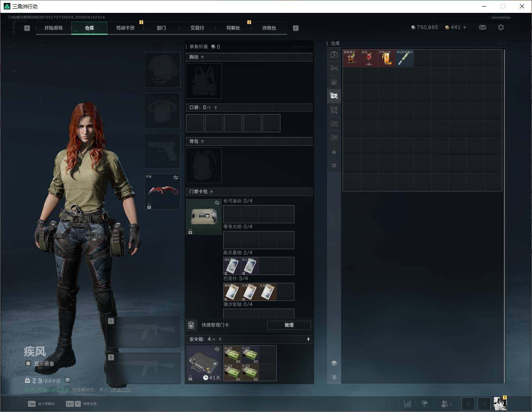Open the mail inbox envelope icon
The width and height of the screenshot is (532, 412).
click(483, 27)
